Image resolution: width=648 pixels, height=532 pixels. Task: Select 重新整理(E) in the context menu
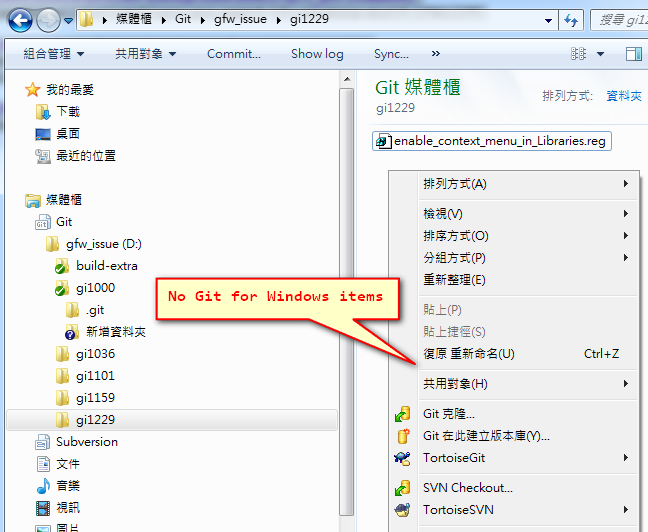pos(454,280)
